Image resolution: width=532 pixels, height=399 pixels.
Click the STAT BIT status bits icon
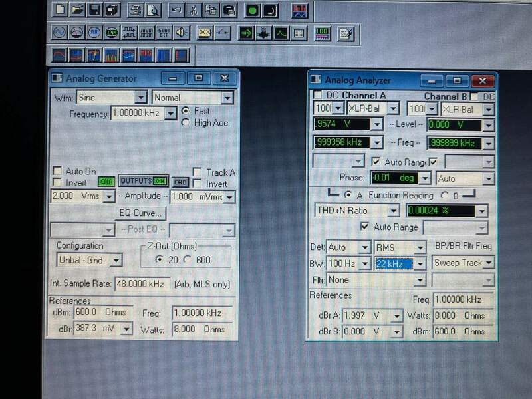[164, 33]
